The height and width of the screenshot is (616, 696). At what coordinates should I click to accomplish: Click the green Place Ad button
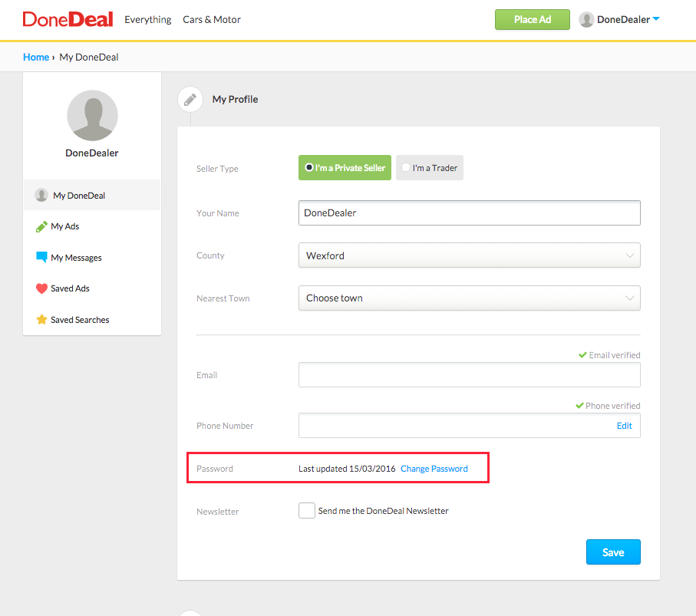pyautogui.click(x=533, y=19)
